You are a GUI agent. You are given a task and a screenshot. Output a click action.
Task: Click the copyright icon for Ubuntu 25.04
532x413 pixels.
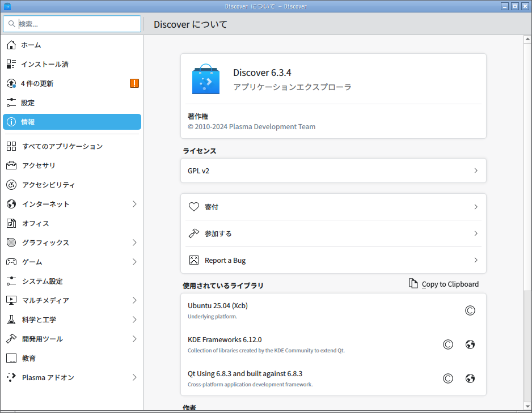470,310
